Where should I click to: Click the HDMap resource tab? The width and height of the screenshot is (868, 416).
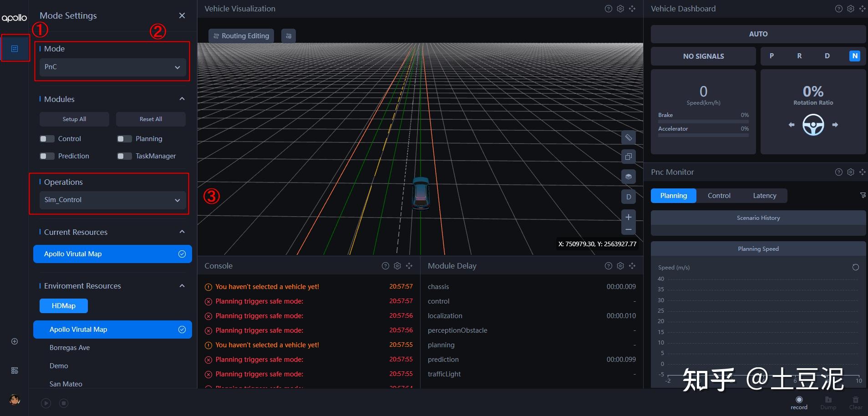pos(64,306)
